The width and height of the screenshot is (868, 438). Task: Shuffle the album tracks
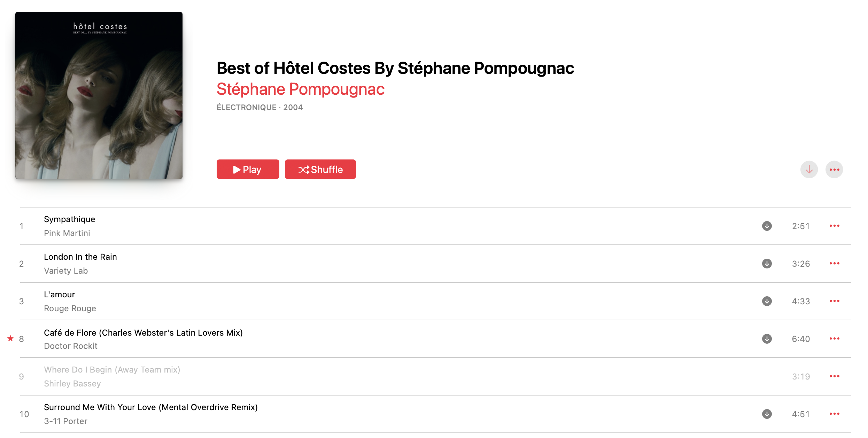pyautogui.click(x=320, y=169)
